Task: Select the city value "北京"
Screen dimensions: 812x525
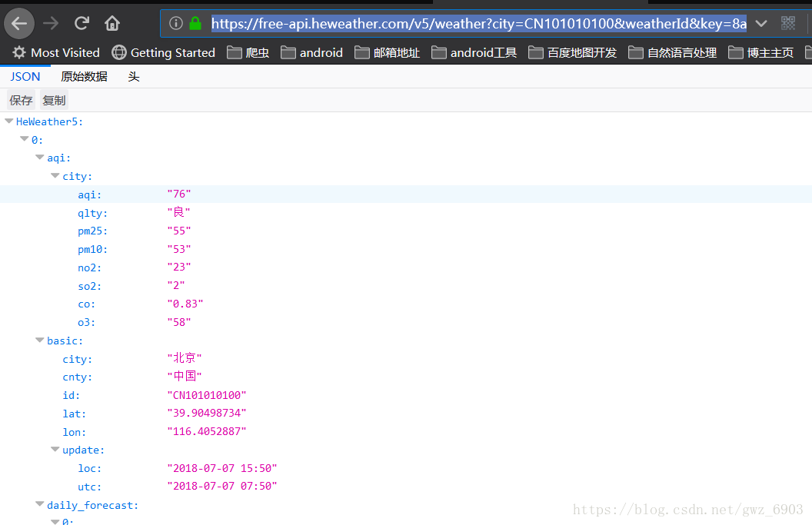Action: coord(185,358)
